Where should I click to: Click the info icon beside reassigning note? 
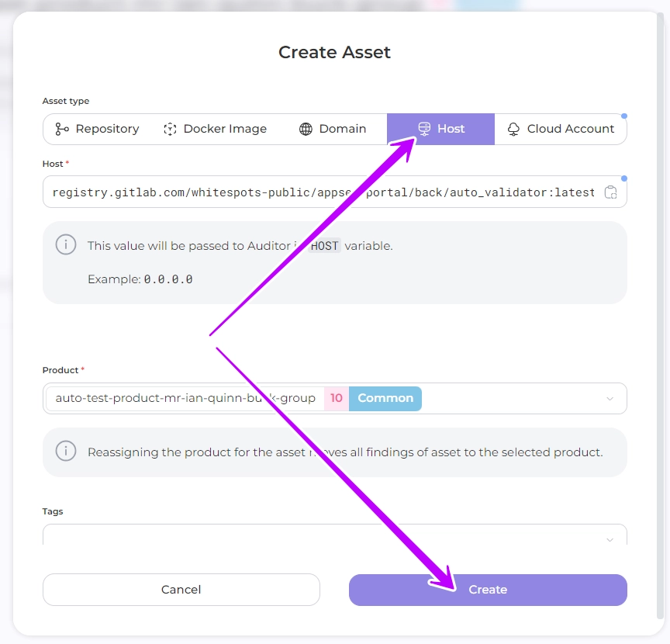[66, 452]
